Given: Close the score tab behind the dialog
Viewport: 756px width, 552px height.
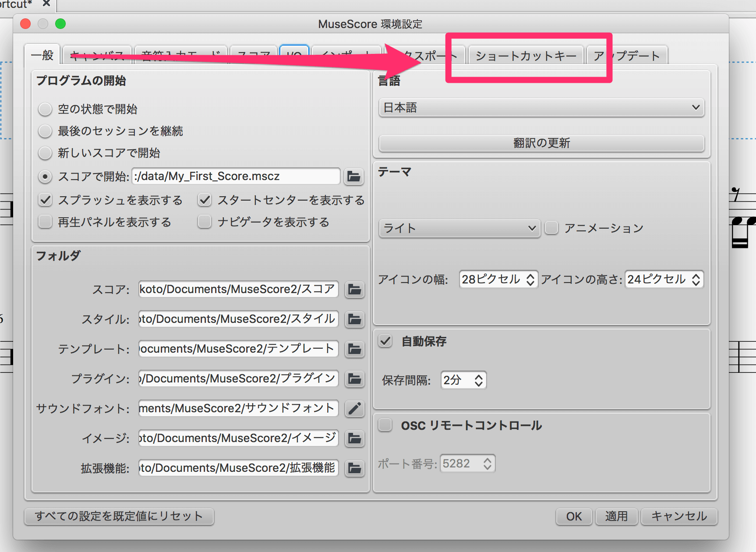Looking at the screenshot, I should 46,4.
